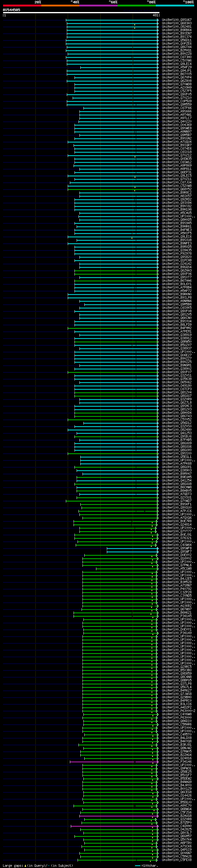Open hit UniRef100_P63000-2
The image size is (197, 868).
point(179,711)
